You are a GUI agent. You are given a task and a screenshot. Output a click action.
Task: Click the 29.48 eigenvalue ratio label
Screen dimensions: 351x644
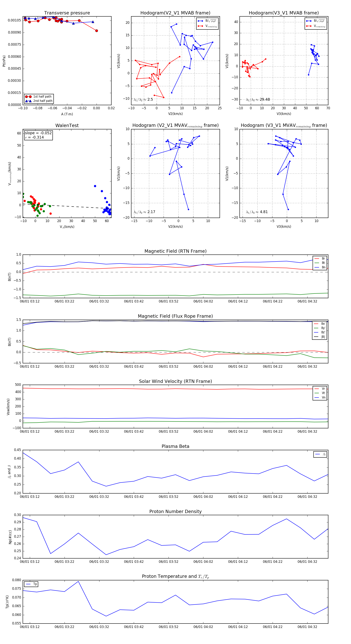coord(258,100)
